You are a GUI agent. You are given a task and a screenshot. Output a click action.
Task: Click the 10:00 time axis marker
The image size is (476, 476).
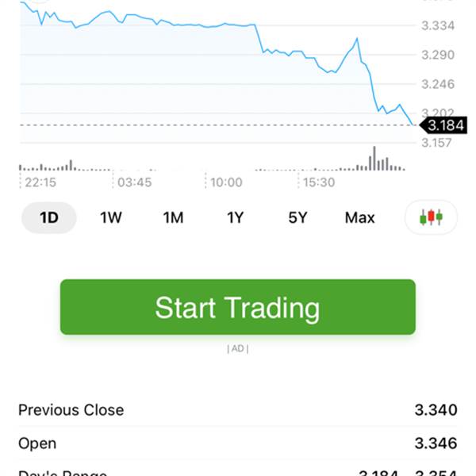click(226, 182)
